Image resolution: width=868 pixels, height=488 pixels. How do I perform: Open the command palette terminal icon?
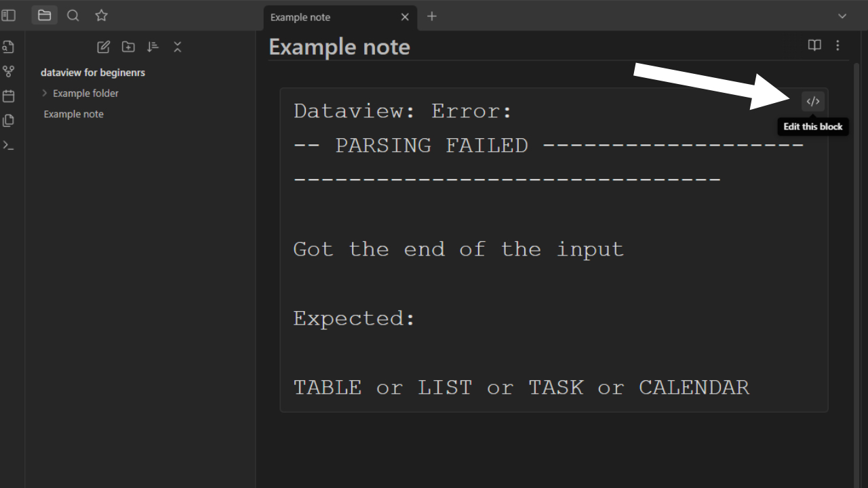pos(9,144)
